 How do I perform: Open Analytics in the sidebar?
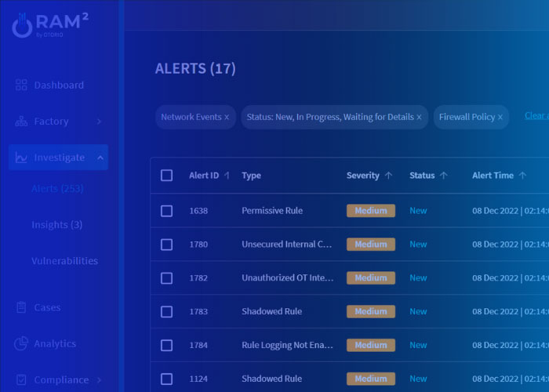click(55, 343)
